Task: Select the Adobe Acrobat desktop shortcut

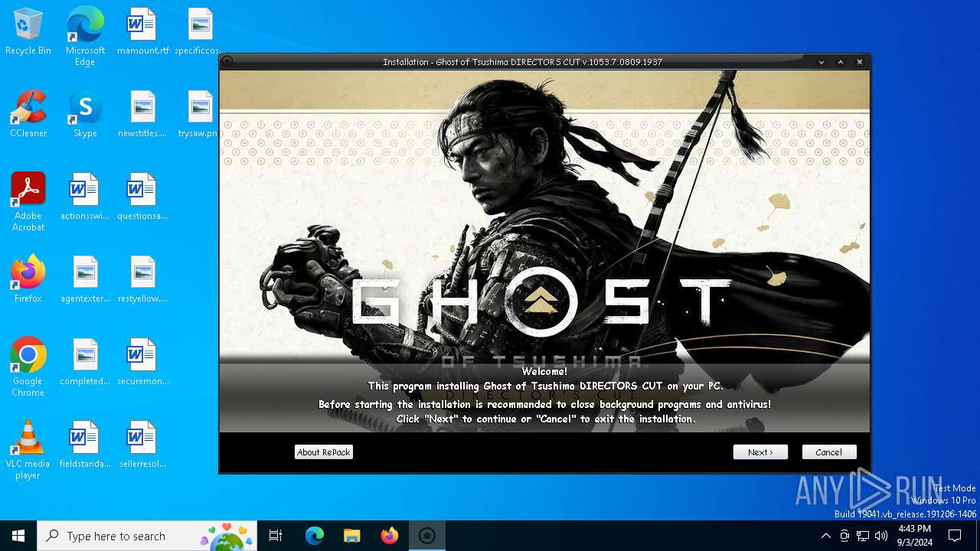Action: click(x=28, y=202)
